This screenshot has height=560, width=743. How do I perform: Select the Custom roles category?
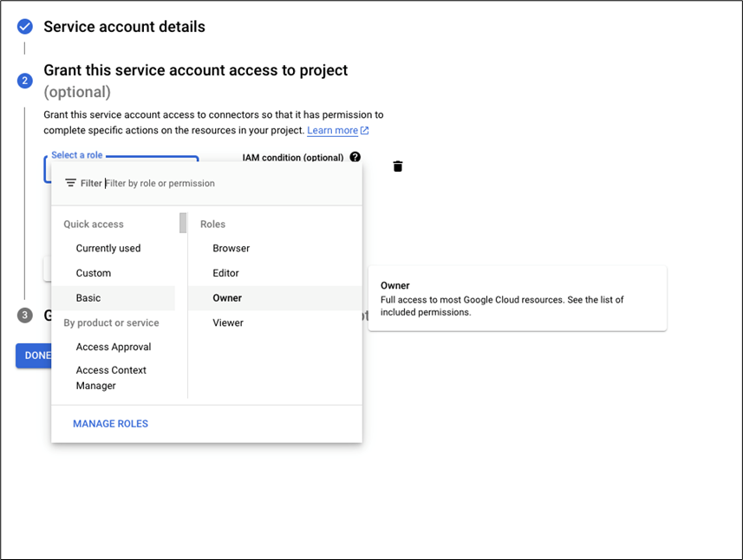[x=93, y=272]
